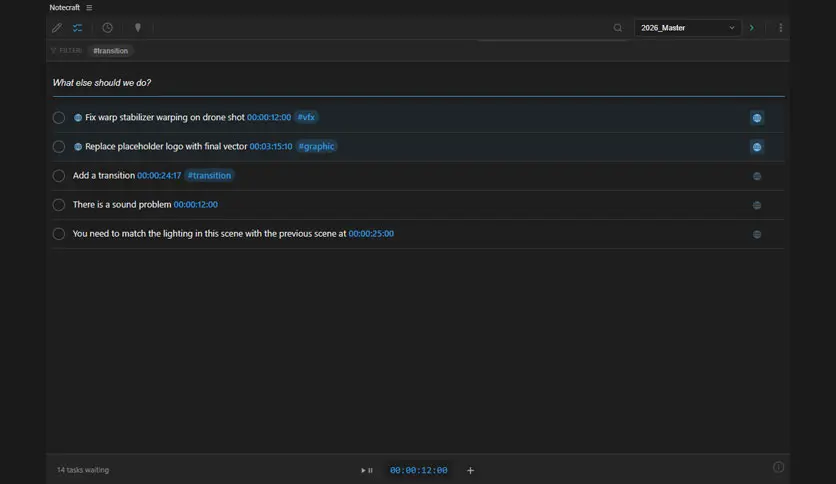Jump to timecode 00:00:25:00
The image size is (836, 484).
[x=371, y=233]
